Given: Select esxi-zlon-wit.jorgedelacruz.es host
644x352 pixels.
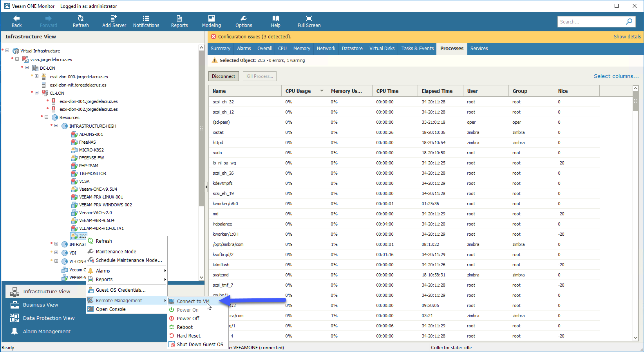Looking at the screenshot, I should click(78, 85).
